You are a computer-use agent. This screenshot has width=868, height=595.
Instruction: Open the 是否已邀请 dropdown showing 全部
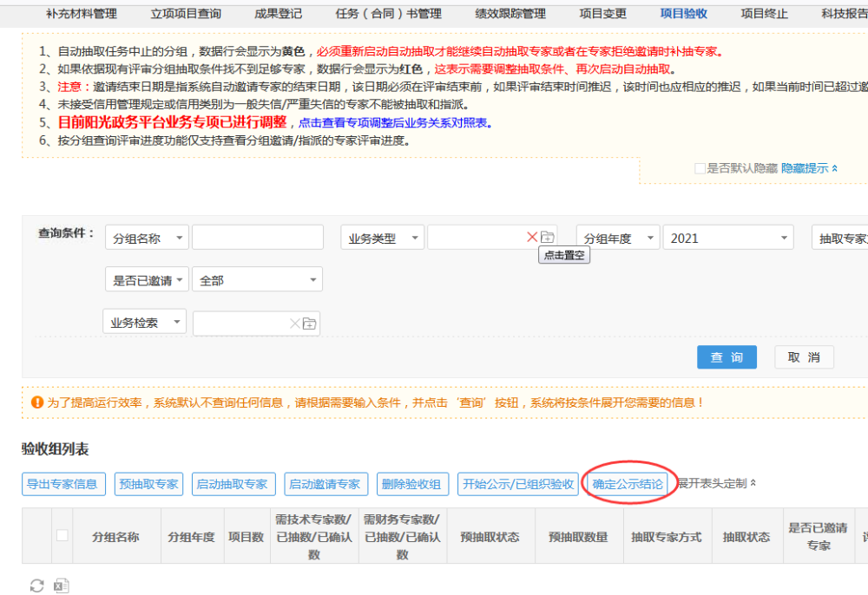[256, 278]
